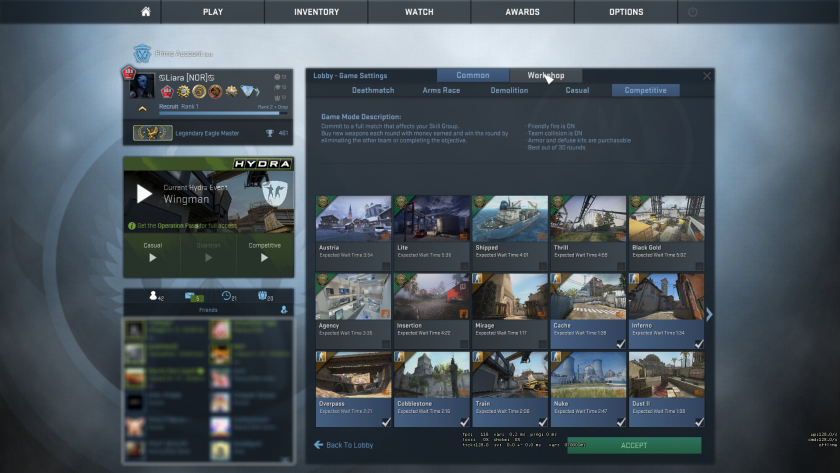Uncheck the Inferno map checkbox
840x473 pixels.
click(x=699, y=344)
